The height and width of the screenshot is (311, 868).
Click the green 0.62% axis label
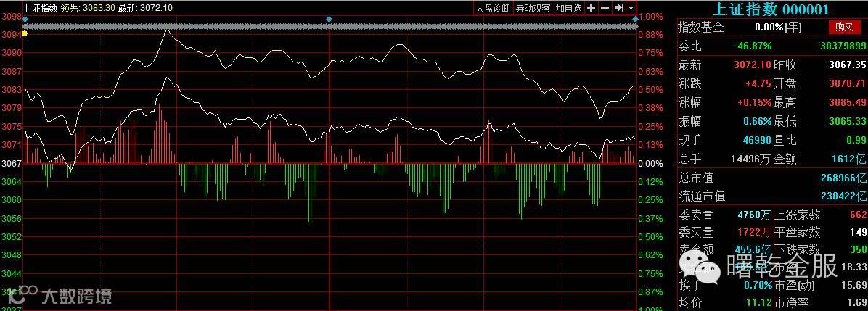[650, 255]
